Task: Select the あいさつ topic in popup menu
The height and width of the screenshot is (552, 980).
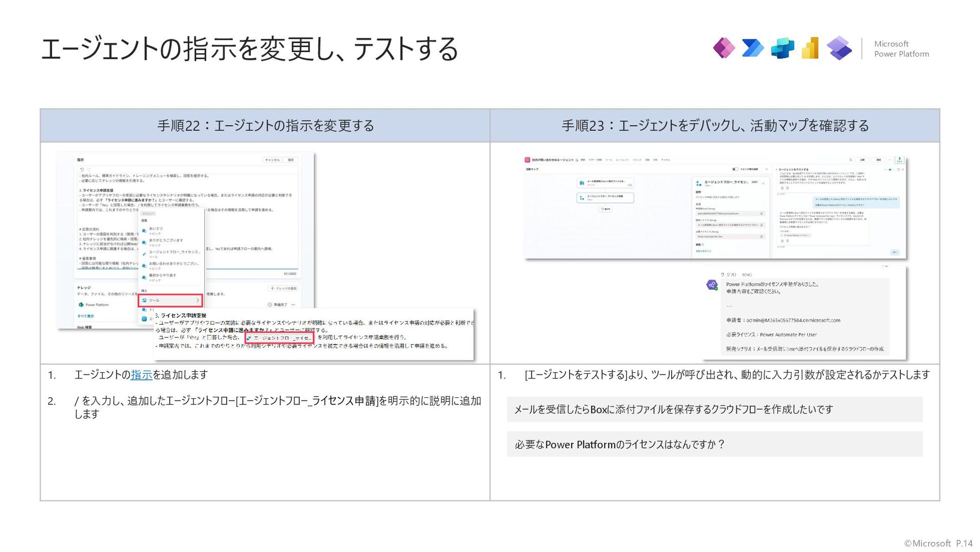Action: tap(156, 229)
